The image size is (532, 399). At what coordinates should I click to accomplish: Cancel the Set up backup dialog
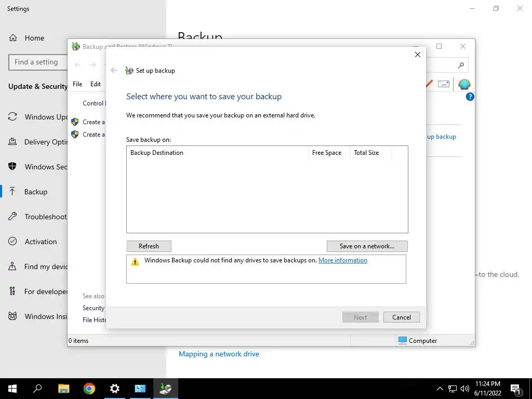point(402,317)
